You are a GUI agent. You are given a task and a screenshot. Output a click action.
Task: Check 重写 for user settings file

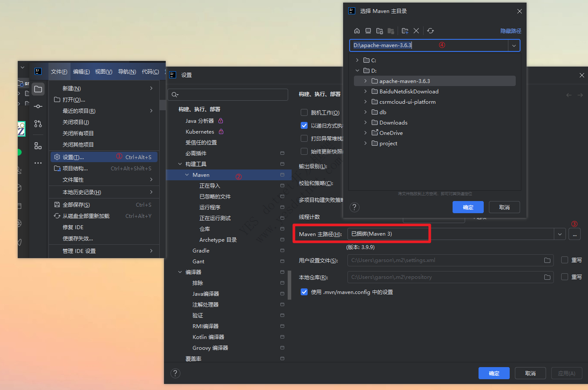click(565, 260)
